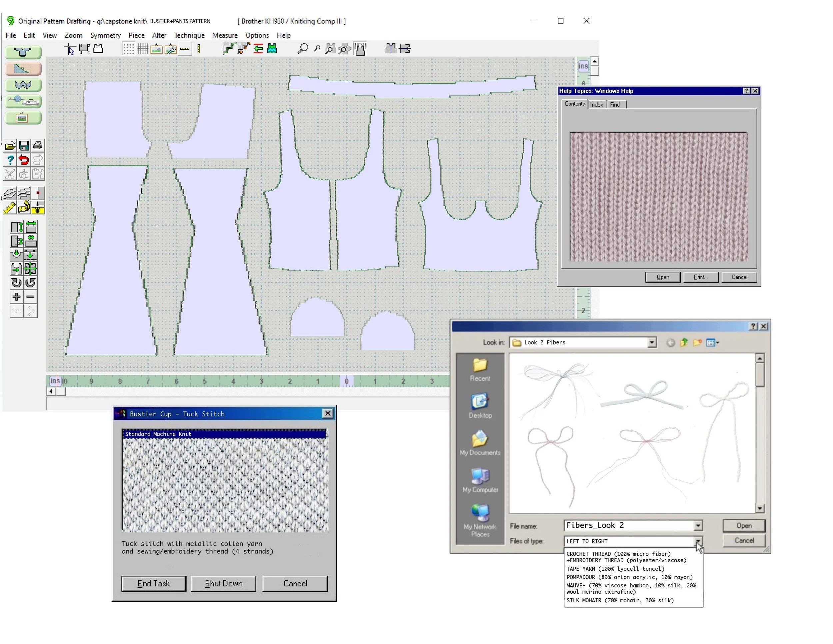Image resolution: width=833 pixels, height=644 pixels.
Task: Open the Technique menu
Action: (189, 35)
